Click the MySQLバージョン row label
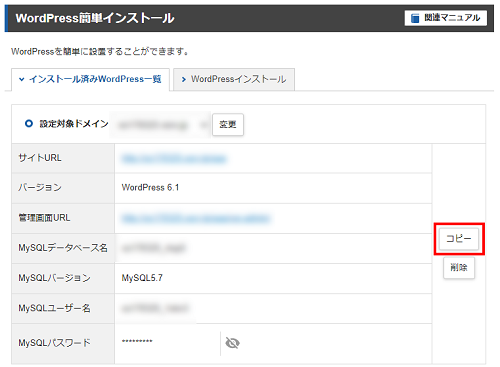 54,278
